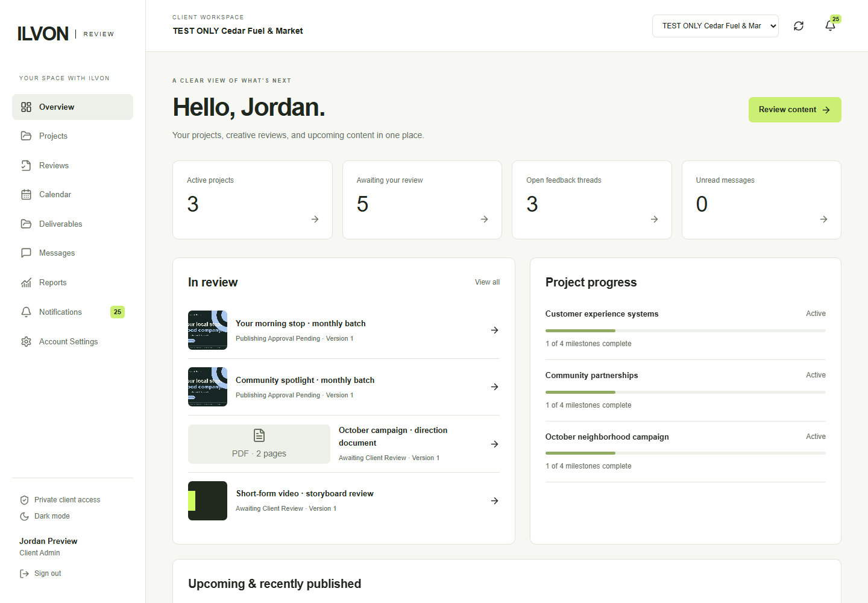The height and width of the screenshot is (603, 868).
Task: Click the Account Settings gear icon
Action: (26, 341)
